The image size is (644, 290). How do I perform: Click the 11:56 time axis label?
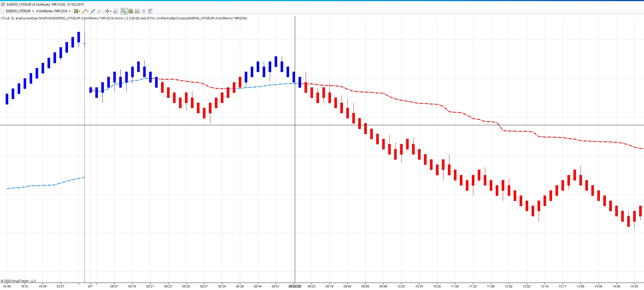coord(491,286)
